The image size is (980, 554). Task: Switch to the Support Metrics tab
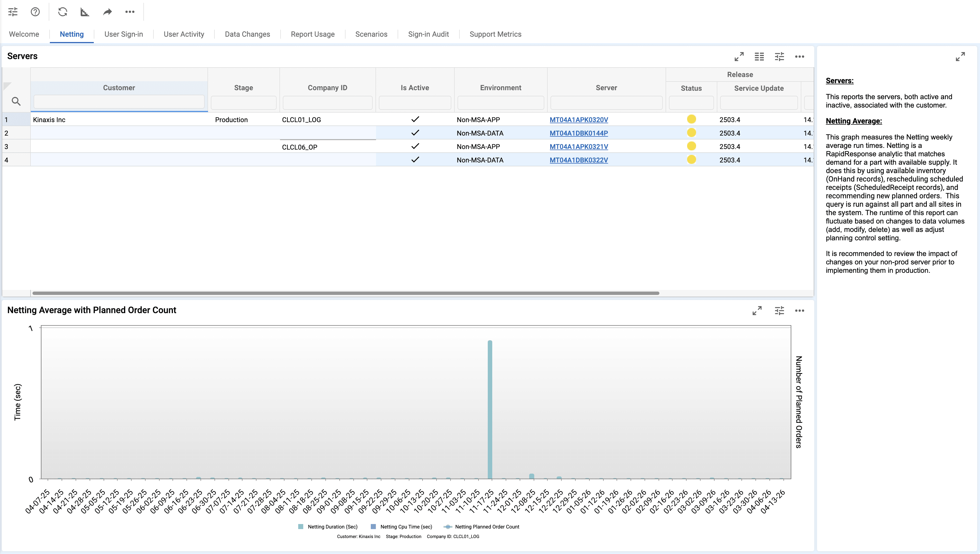point(495,34)
